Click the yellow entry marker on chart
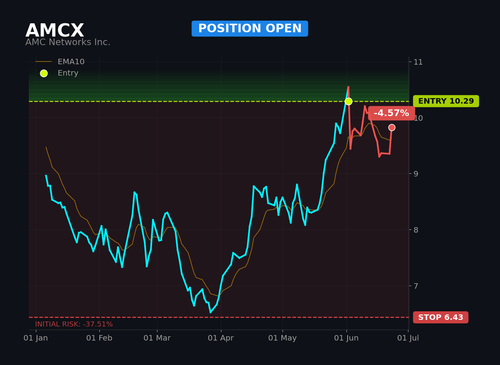The image size is (500, 365). tap(348, 101)
